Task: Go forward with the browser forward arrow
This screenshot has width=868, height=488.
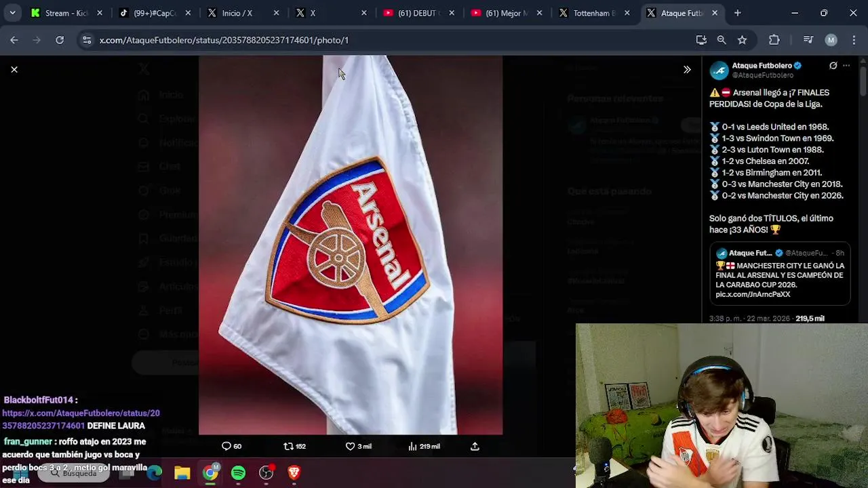Action: (37, 40)
